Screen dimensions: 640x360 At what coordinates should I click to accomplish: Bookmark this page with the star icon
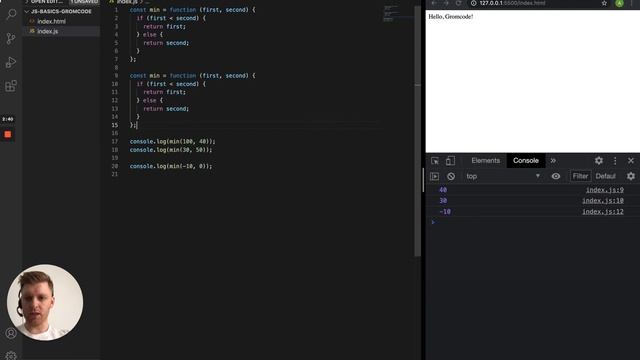[x=604, y=3]
